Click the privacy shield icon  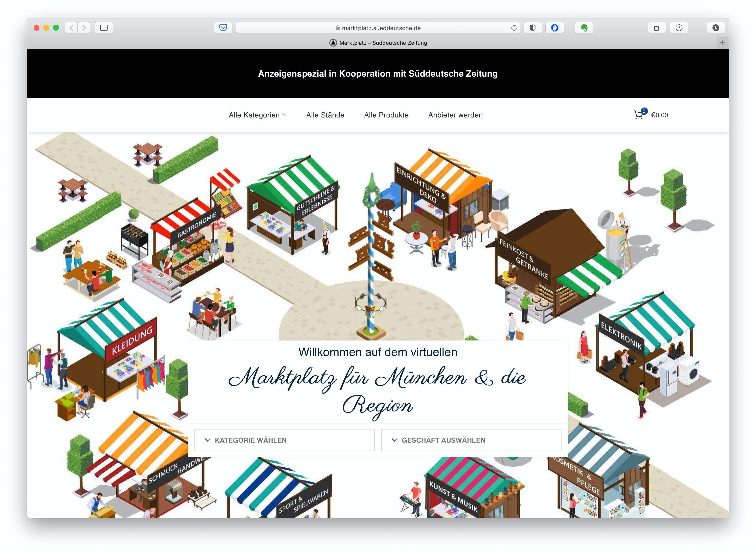click(533, 28)
